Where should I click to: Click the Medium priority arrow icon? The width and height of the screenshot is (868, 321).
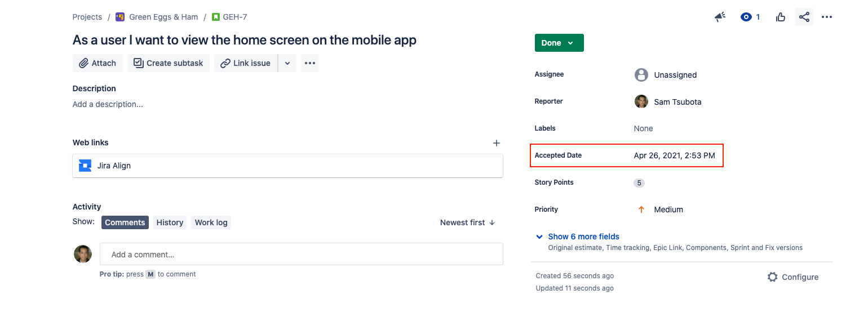[x=641, y=209]
